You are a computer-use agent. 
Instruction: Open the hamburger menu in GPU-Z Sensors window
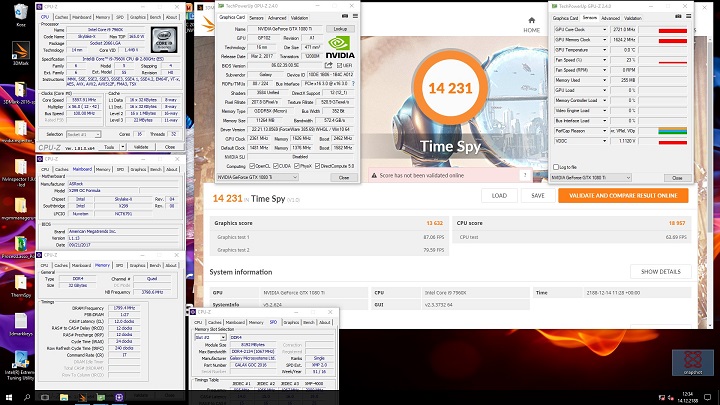click(x=688, y=17)
